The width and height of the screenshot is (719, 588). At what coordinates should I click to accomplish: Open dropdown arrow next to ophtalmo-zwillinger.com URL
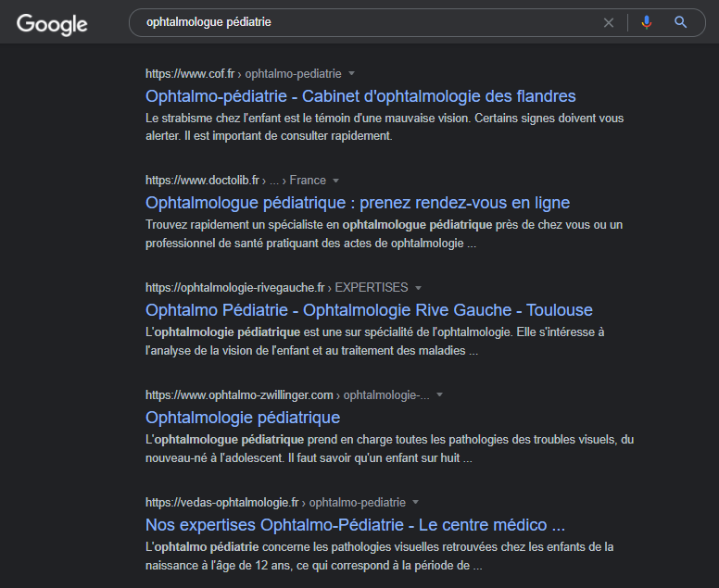pyautogui.click(x=440, y=394)
